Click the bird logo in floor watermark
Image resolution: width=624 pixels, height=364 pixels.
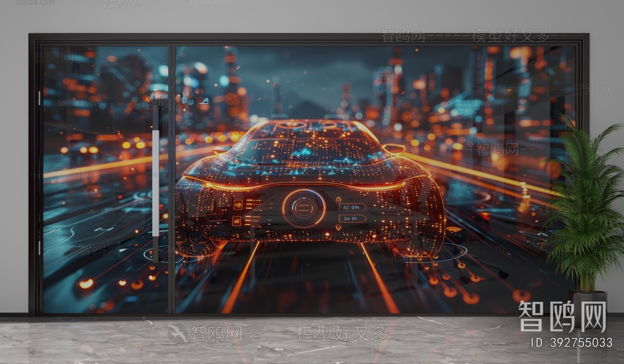(178, 333)
